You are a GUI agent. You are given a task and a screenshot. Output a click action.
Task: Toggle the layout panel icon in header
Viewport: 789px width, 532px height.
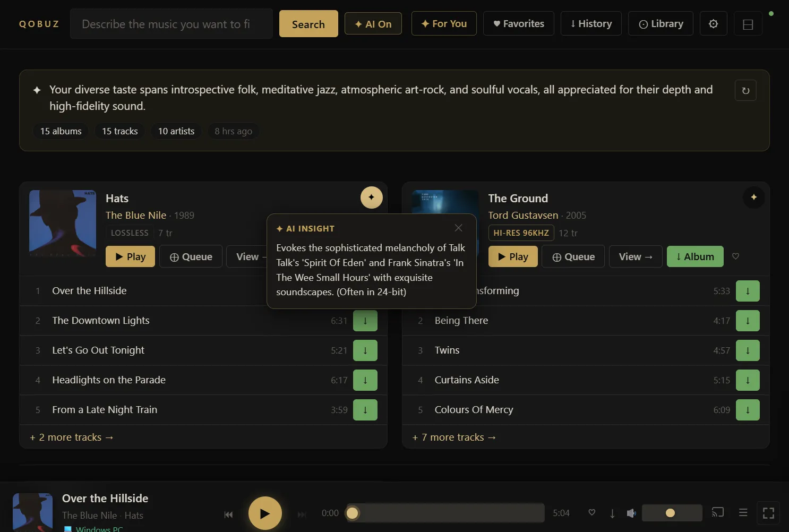click(x=748, y=24)
